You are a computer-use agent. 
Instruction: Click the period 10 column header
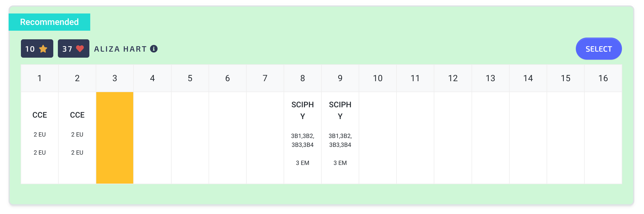coord(378,78)
